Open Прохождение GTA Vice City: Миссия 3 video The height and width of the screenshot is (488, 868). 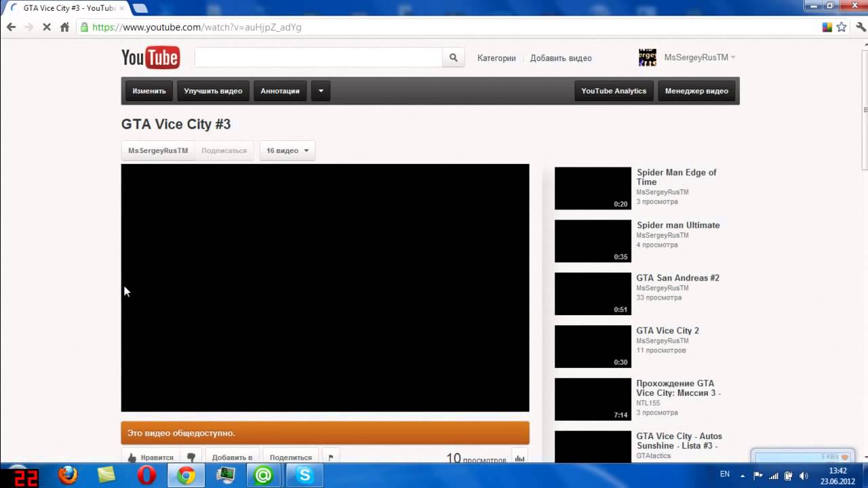678,388
